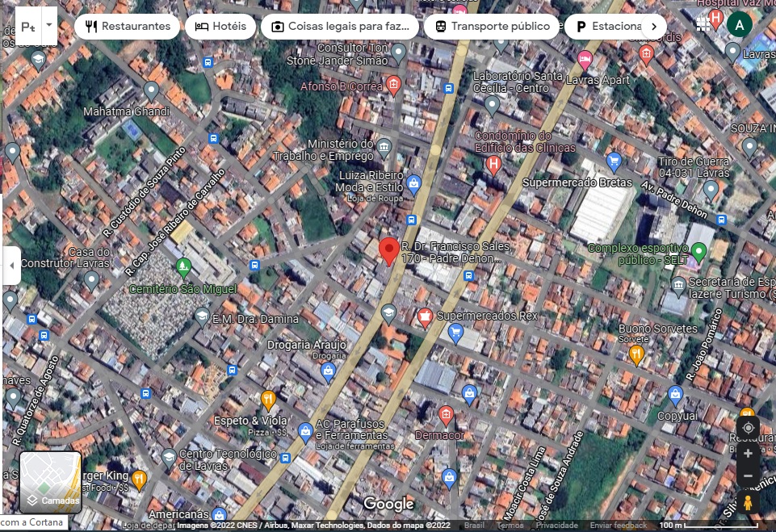Click the Brasil footer link
The width and height of the screenshot is (776, 532).
click(x=474, y=525)
